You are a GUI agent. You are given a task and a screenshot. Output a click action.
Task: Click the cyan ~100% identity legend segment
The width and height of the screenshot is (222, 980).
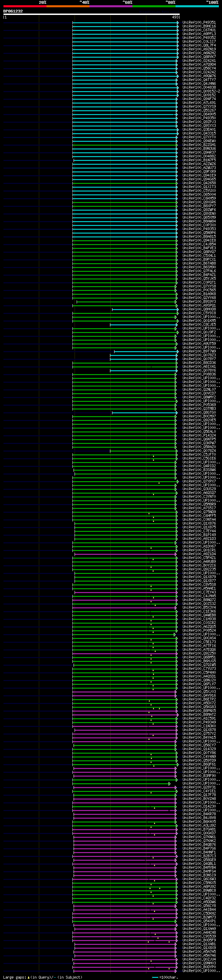point(197,6)
